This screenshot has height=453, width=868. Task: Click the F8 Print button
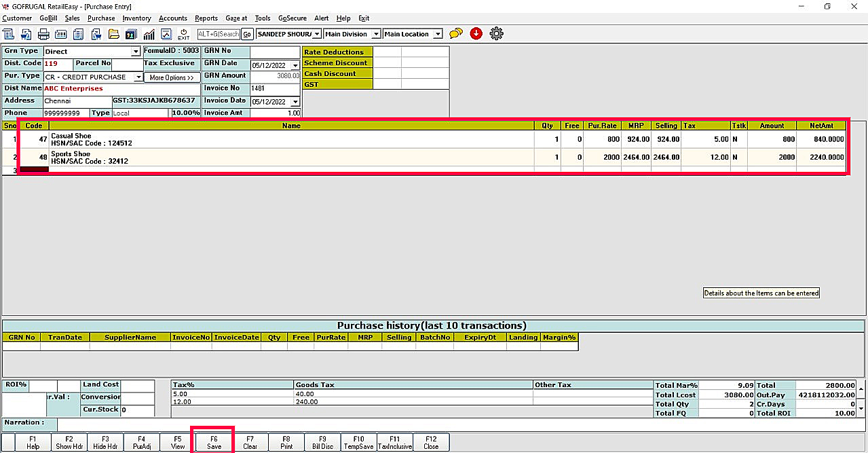[x=286, y=442]
